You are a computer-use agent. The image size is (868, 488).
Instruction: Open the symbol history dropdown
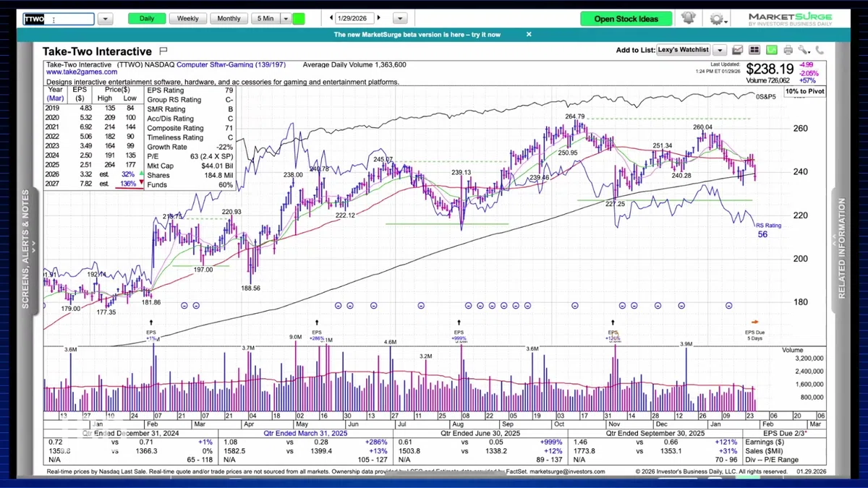pyautogui.click(x=105, y=19)
